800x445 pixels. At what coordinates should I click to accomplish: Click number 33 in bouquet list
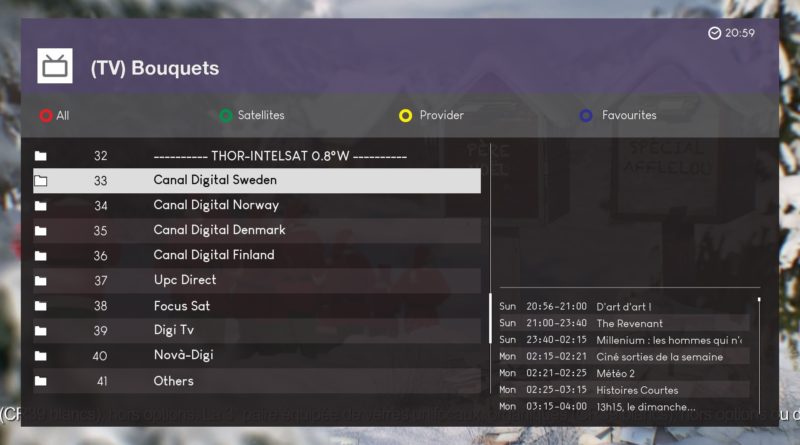[x=101, y=181]
